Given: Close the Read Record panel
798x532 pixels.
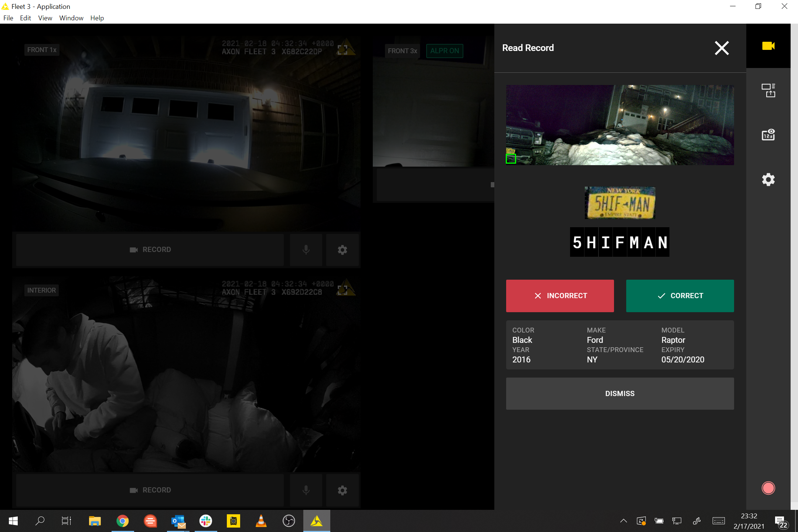Looking at the screenshot, I should (x=722, y=48).
